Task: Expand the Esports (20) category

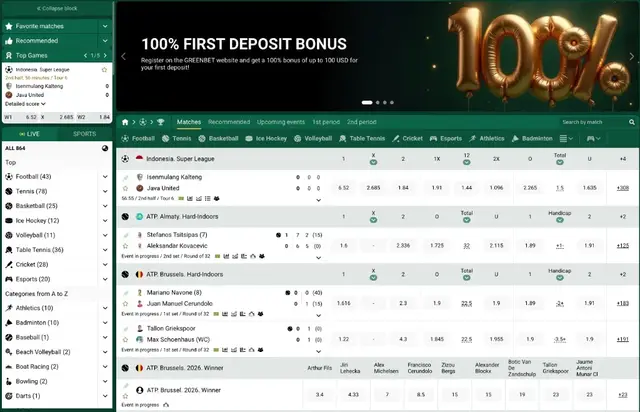Action: coord(105,279)
